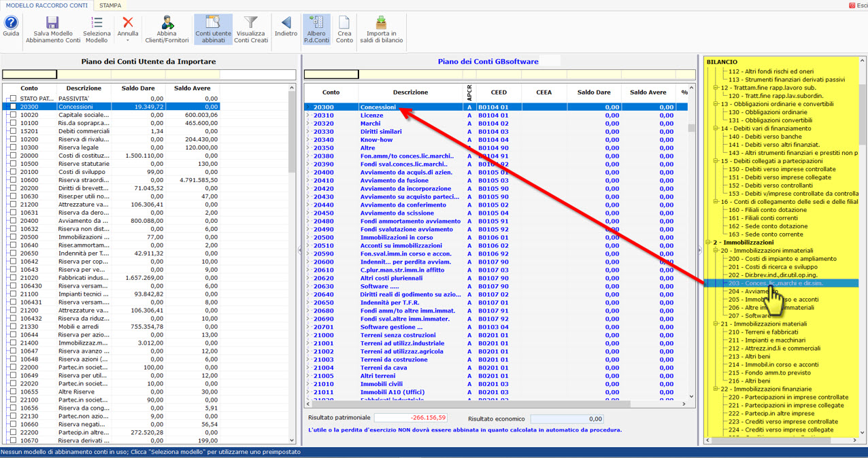The image size is (868, 458).
Task: Sort by Saldo Dare in user accounts
Action: click(137, 88)
